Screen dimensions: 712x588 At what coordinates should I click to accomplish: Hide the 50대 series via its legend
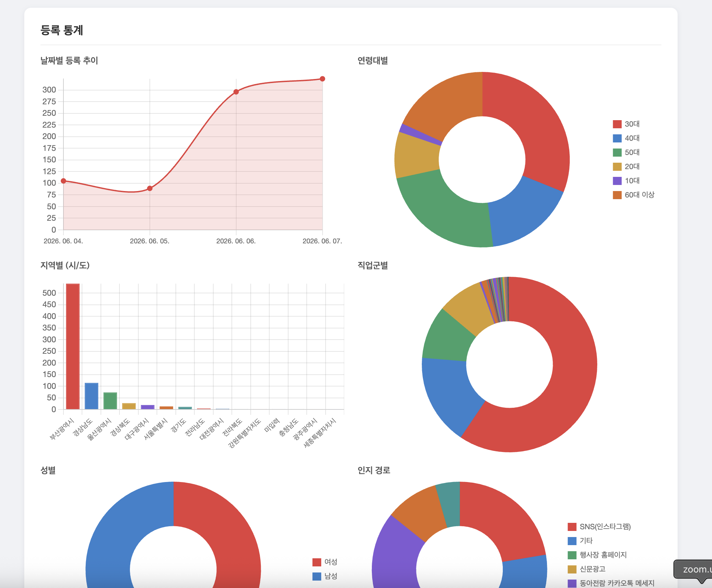(626, 153)
